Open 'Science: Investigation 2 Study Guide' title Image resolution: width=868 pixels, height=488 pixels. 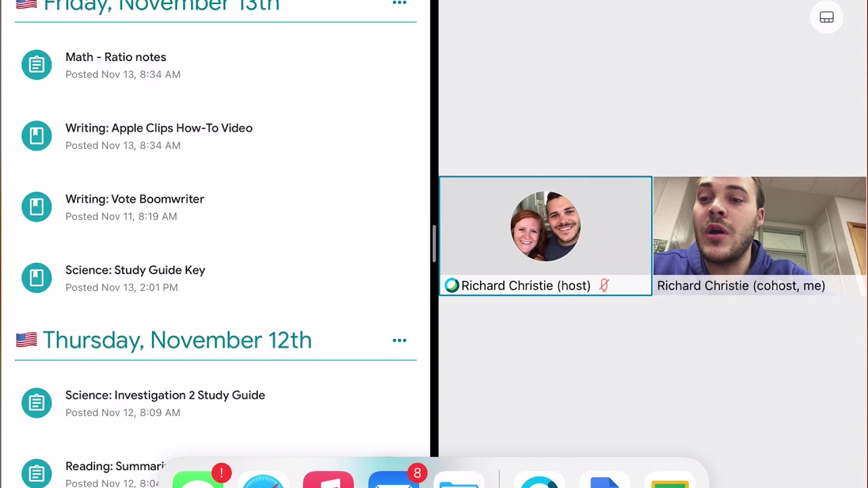click(165, 395)
